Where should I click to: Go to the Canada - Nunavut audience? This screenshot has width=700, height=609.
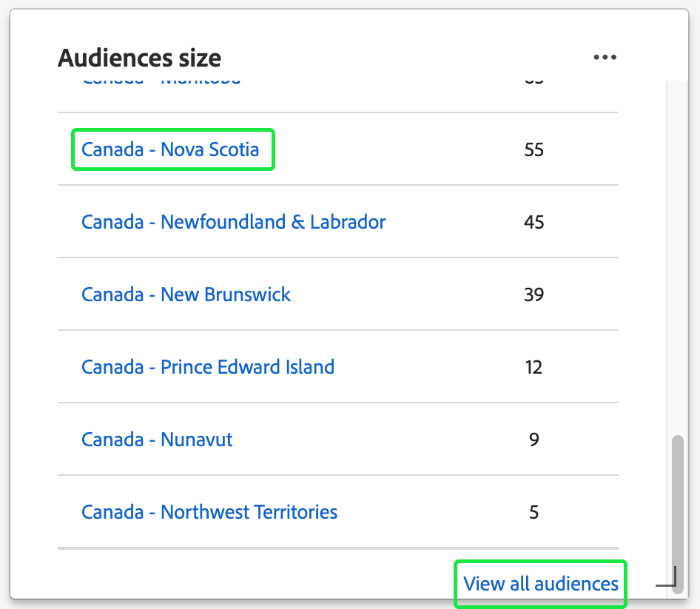tap(157, 440)
